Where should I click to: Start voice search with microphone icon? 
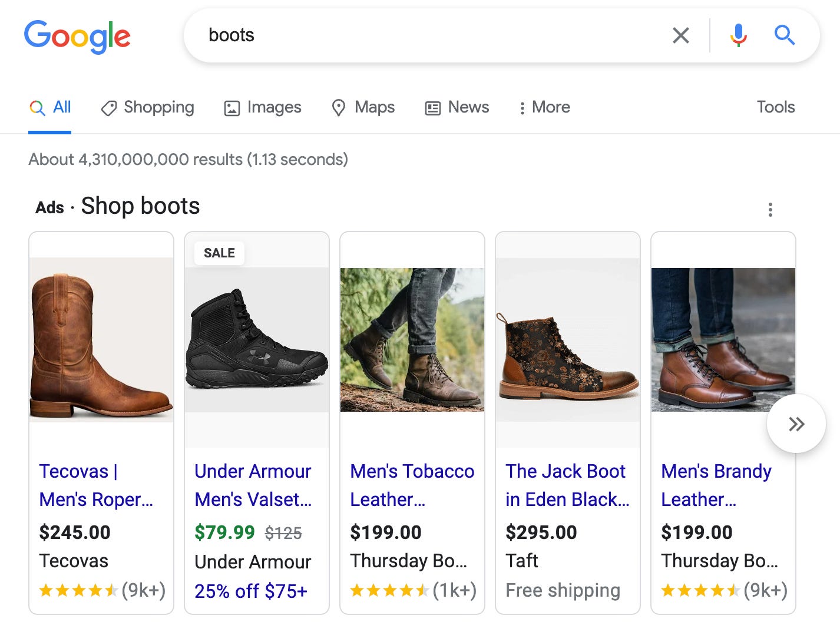pyautogui.click(x=738, y=35)
